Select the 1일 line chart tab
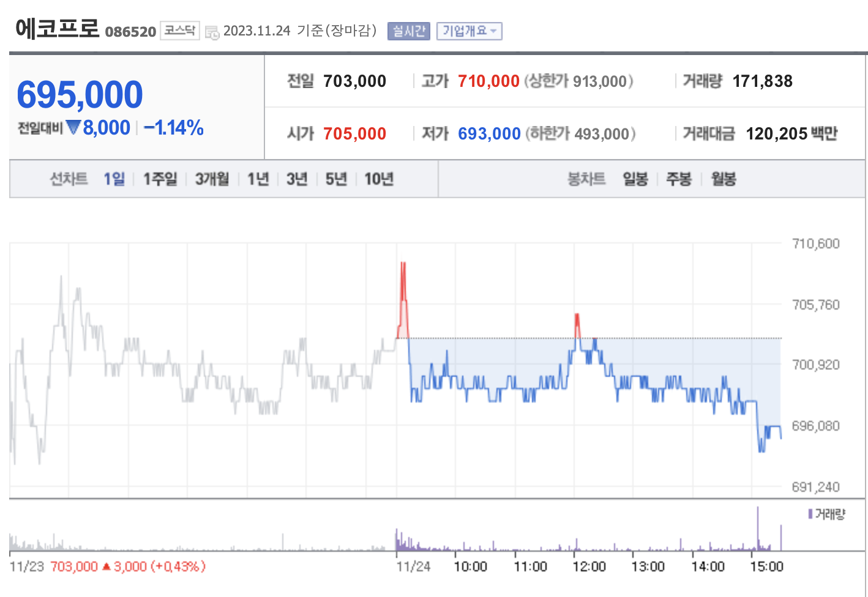868x597 pixels. pyautogui.click(x=114, y=179)
